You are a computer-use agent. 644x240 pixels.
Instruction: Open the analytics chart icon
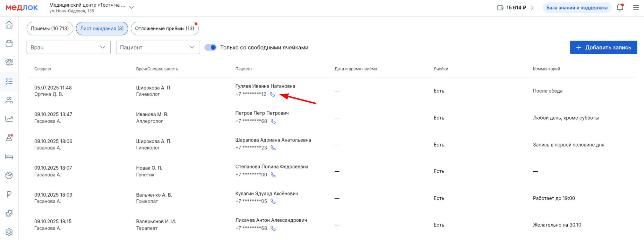pos(9,119)
